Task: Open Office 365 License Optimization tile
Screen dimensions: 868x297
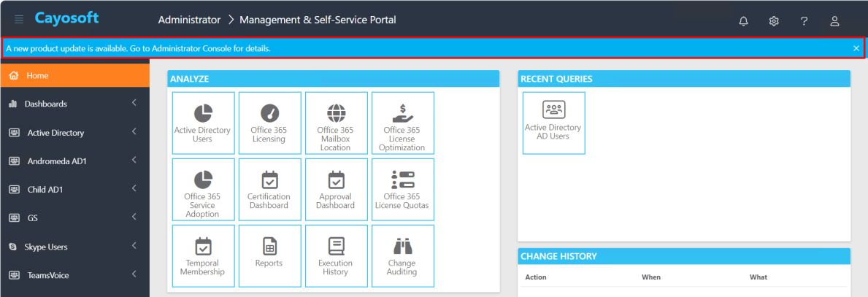Action: click(x=403, y=123)
